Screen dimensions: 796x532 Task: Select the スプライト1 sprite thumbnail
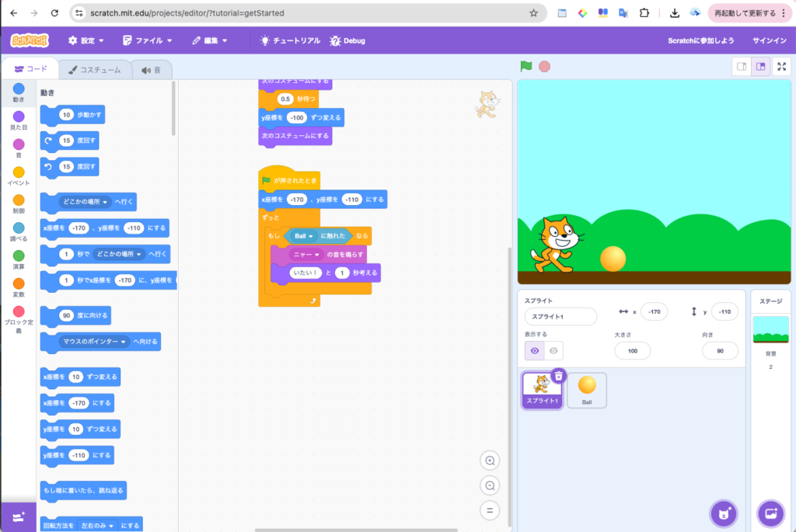tap(542, 390)
